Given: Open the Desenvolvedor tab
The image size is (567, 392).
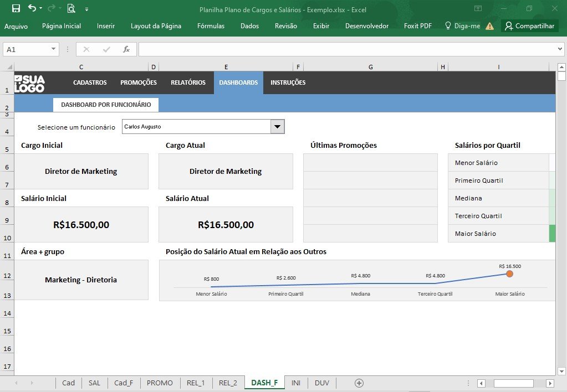Looking at the screenshot, I should 367,26.
